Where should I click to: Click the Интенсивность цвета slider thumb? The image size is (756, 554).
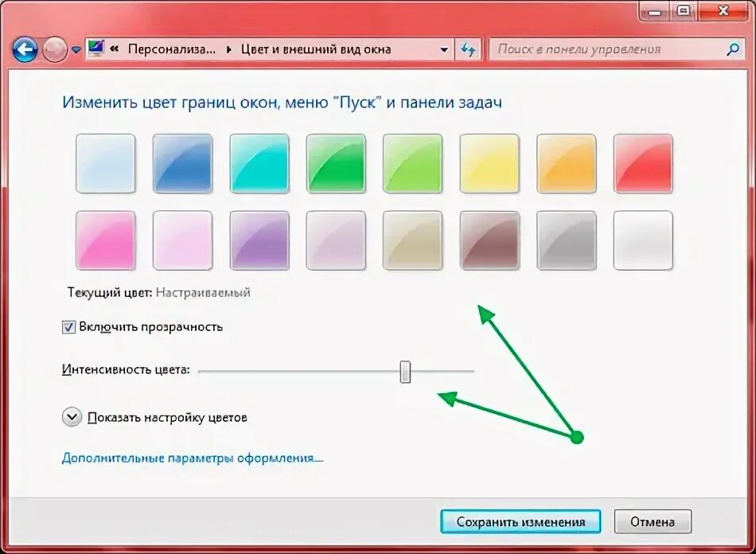point(406,371)
